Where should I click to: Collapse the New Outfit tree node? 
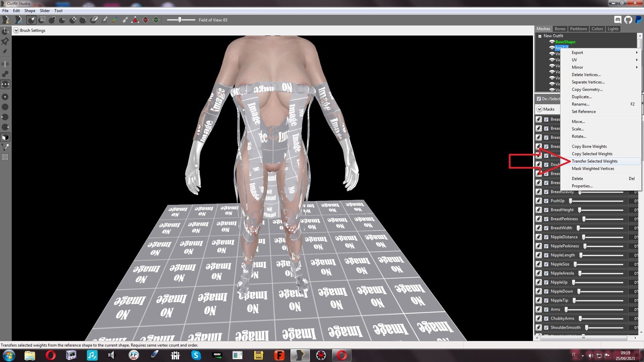pos(540,36)
